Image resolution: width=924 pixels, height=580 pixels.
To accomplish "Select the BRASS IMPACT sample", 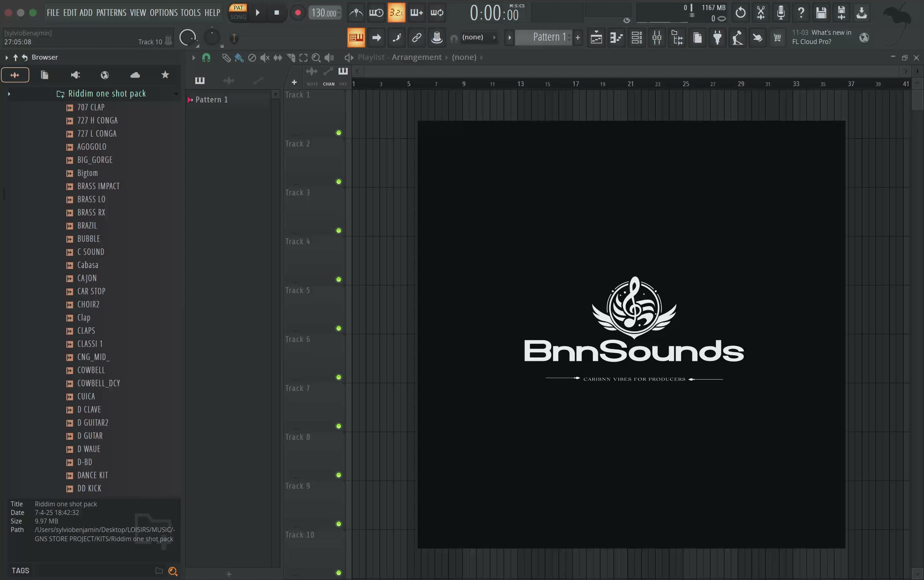I will click(99, 186).
